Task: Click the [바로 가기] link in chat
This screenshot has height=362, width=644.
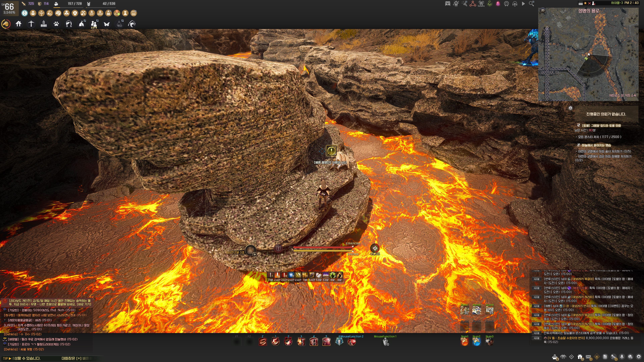Action: point(84,304)
